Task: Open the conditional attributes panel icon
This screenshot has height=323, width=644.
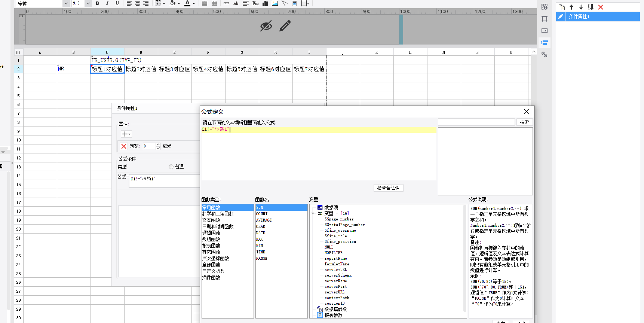Action: (545, 43)
